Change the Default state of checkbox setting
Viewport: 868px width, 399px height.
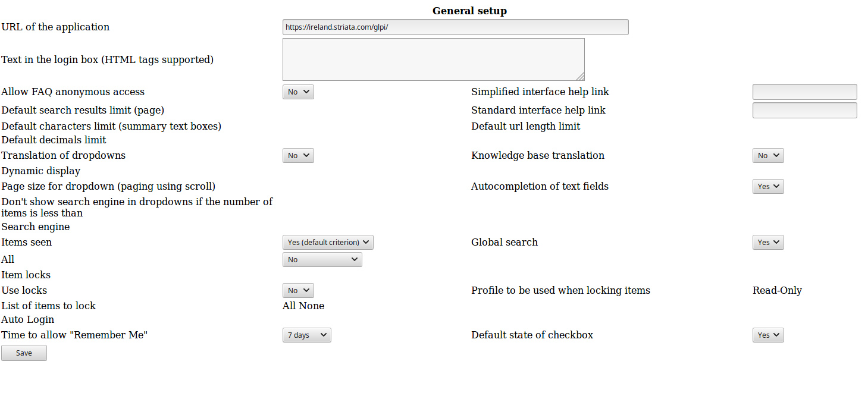[767, 335]
